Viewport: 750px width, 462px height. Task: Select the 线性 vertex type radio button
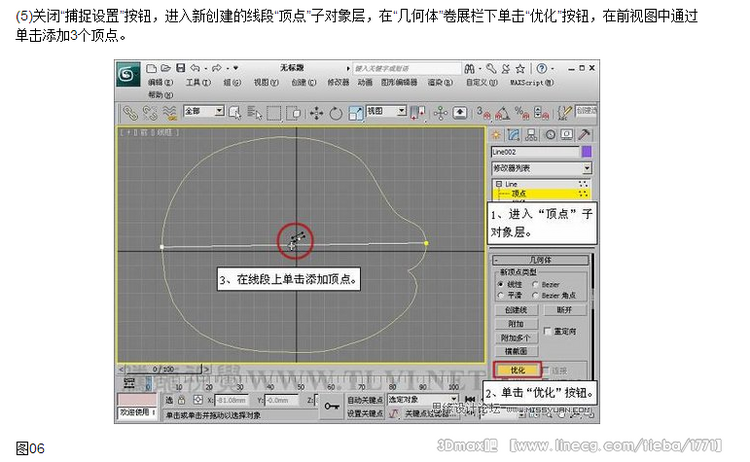[501, 284]
